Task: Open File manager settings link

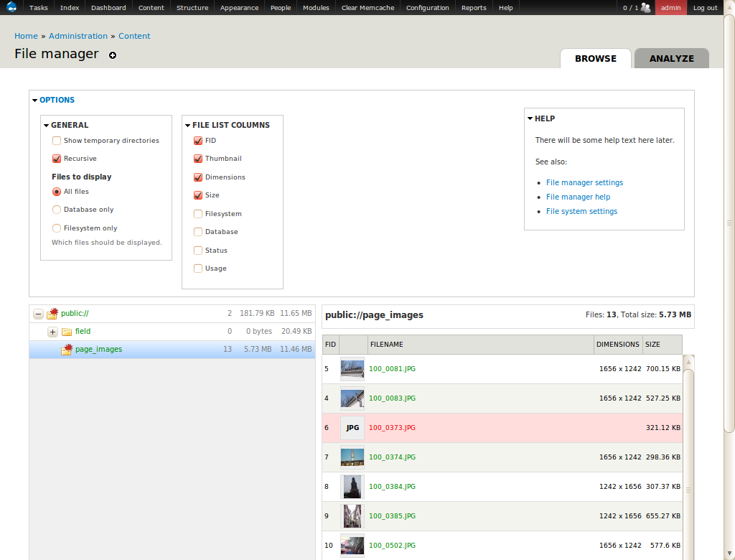Action: (584, 182)
